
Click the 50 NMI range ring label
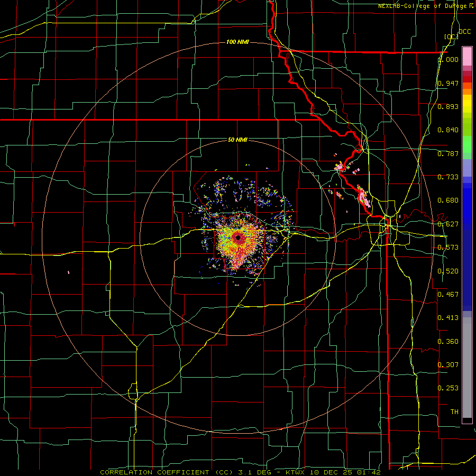(x=237, y=140)
